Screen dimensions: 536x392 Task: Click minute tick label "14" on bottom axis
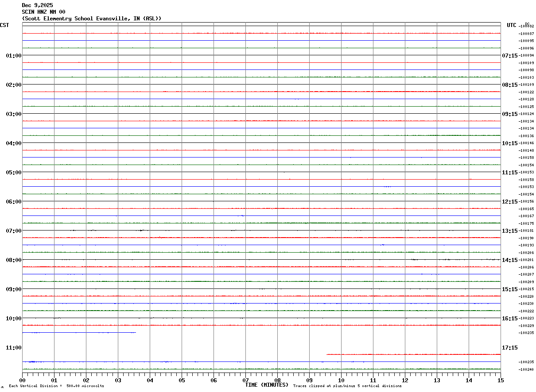469,380
